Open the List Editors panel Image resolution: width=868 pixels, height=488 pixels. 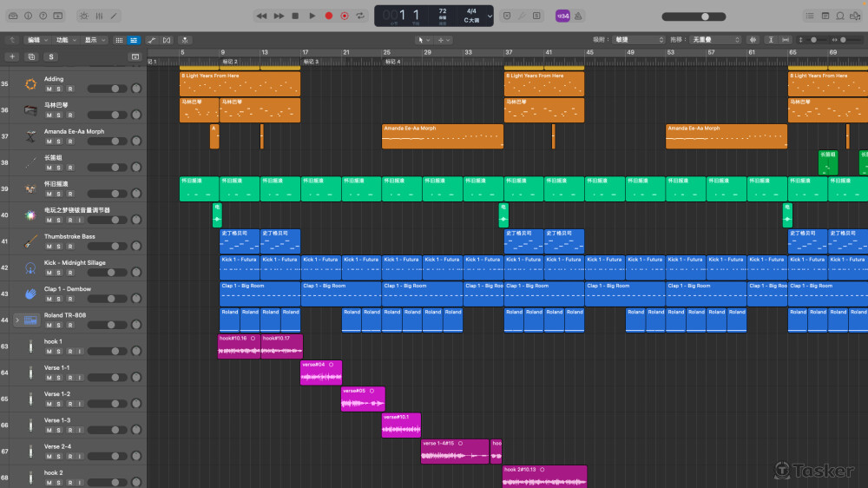pos(810,16)
